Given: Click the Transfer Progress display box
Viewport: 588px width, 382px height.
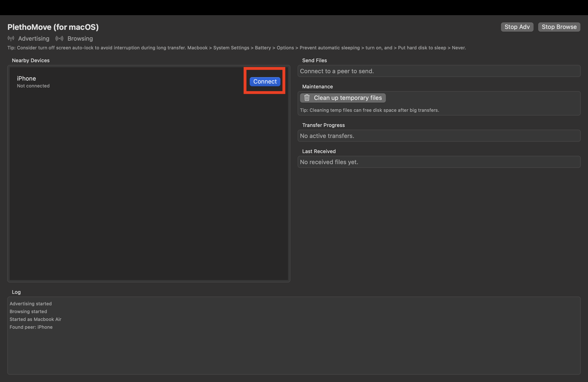Looking at the screenshot, I should pos(438,136).
